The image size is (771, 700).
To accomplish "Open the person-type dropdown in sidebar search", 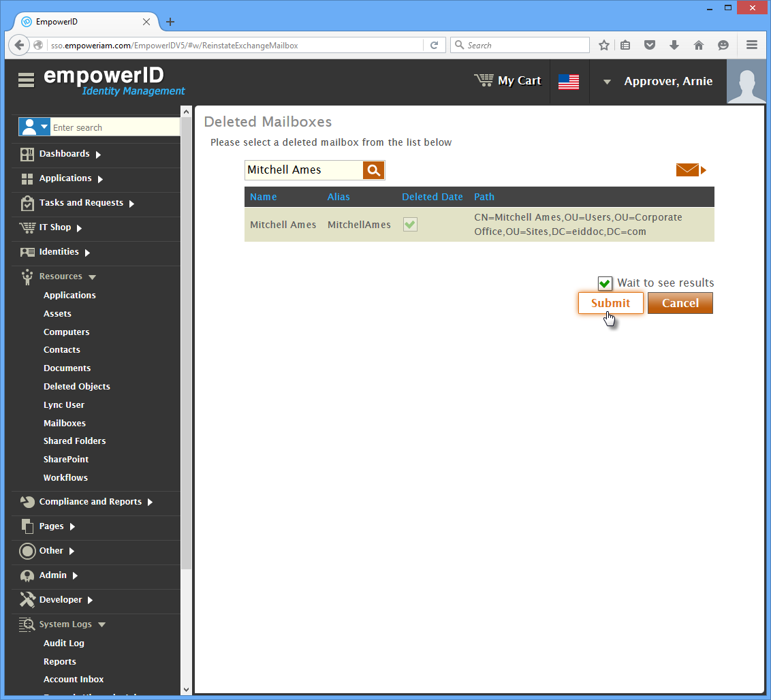I will [x=34, y=127].
